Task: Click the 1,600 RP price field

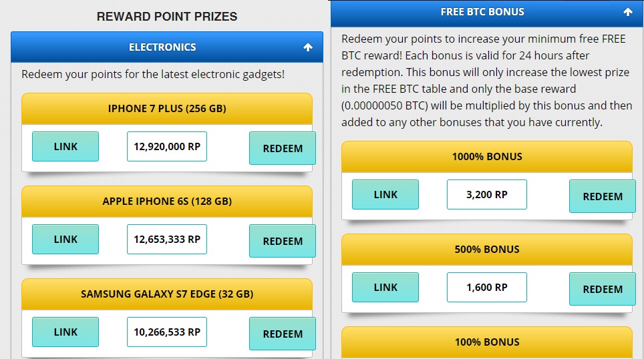Action: click(487, 287)
